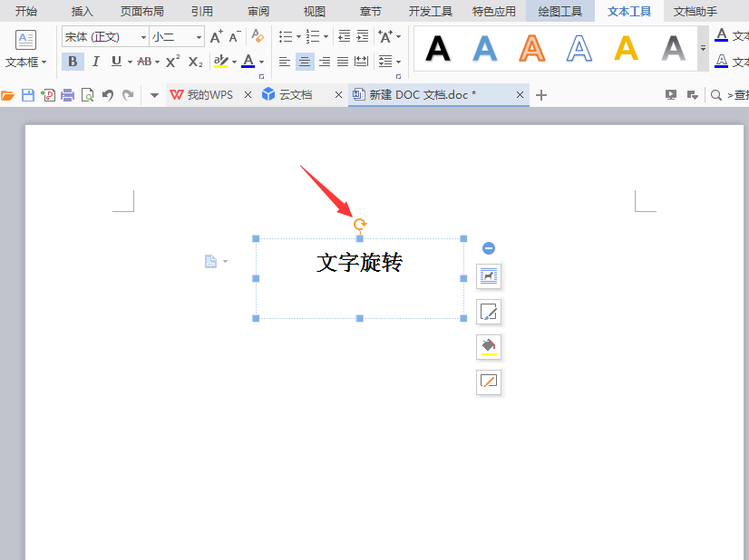Open bullet list dropdown arrow

point(298,37)
